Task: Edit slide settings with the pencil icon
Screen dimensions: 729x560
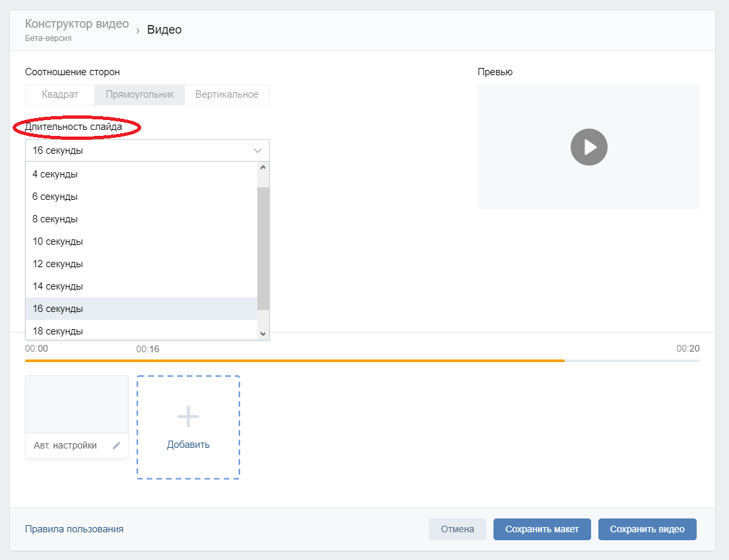Action: pyautogui.click(x=116, y=445)
